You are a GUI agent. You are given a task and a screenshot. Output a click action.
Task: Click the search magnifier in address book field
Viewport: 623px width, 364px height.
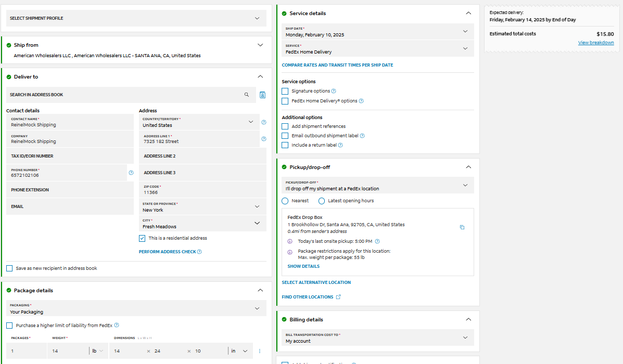247,95
